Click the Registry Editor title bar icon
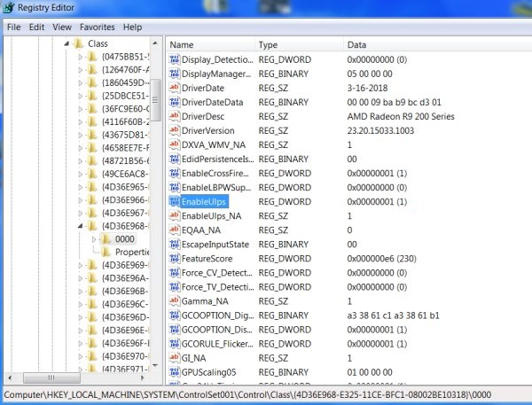Viewport: 532px width, 405px height. click(x=8, y=7)
